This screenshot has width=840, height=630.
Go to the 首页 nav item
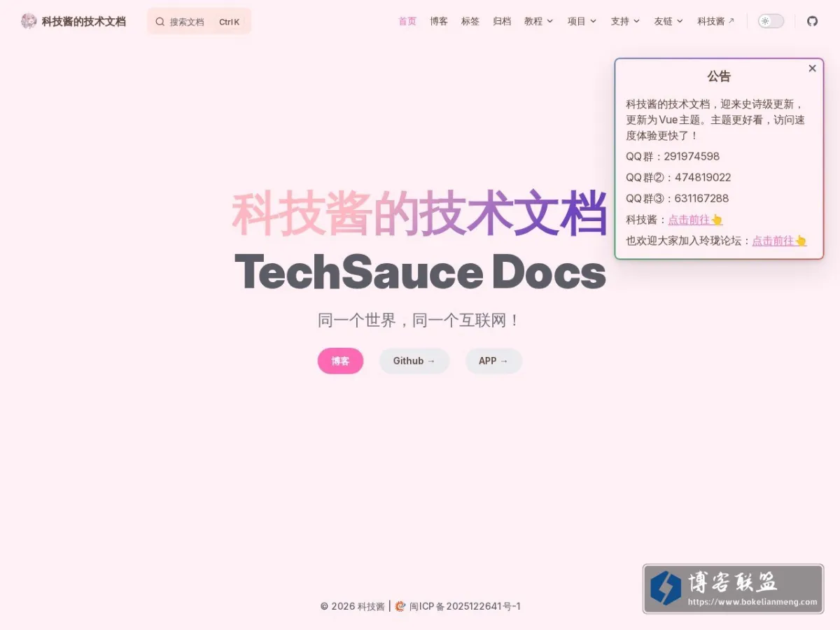[407, 21]
